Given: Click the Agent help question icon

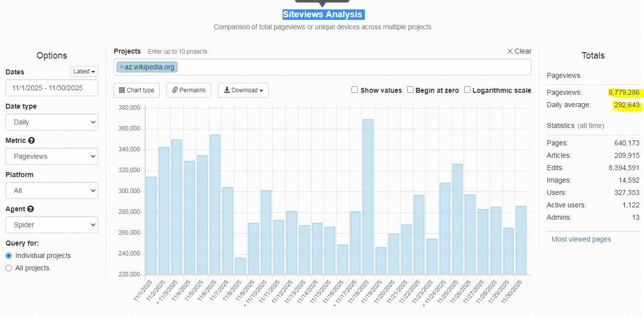Looking at the screenshot, I should click(x=30, y=209).
